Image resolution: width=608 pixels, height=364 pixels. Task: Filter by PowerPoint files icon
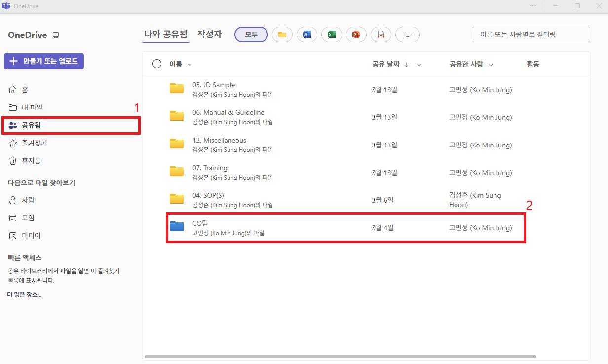pyautogui.click(x=356, y=35)
